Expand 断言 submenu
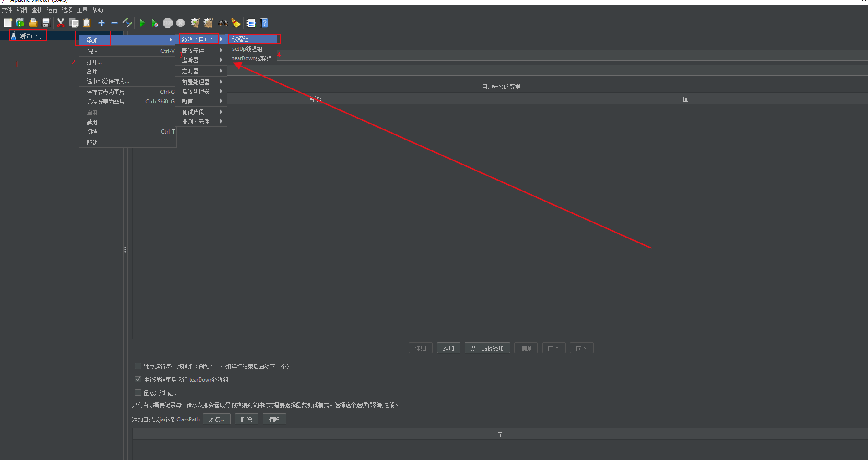The height and width of the screenshot is (460, 868). pos(201,101)
